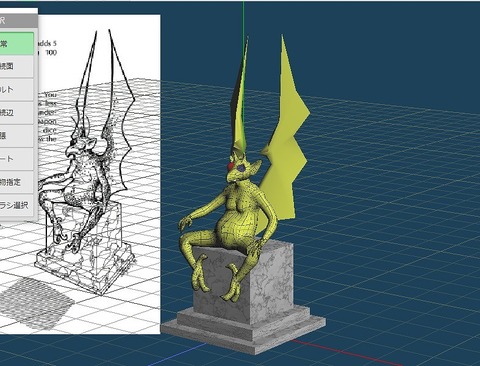Activate the ルト selection mode button
The width and height of the screenshot is (480, 366).
click(x=17, y=90)
